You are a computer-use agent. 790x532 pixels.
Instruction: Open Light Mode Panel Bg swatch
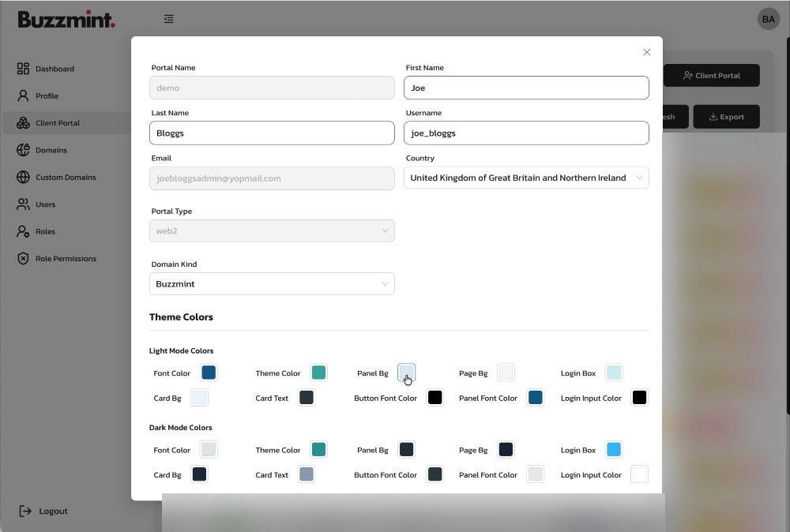click(406, 373)
